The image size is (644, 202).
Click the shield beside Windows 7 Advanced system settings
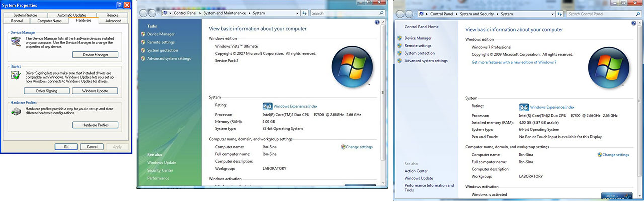[400, 61]
